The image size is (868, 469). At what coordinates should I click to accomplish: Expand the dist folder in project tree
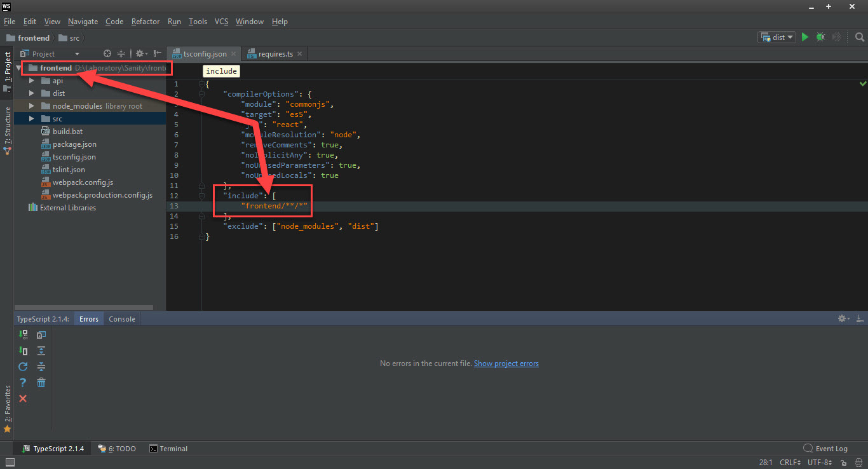pyautogui.click(x=31, y=93)
